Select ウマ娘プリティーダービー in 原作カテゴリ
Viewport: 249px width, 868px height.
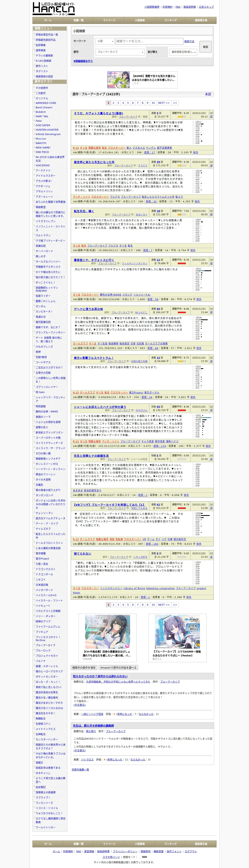click(x=51, y=240)
